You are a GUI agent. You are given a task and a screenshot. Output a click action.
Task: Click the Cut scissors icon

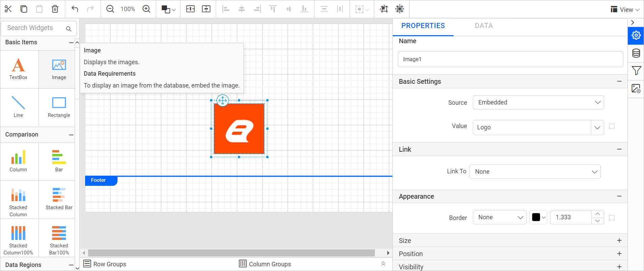[x=8, y=9]
